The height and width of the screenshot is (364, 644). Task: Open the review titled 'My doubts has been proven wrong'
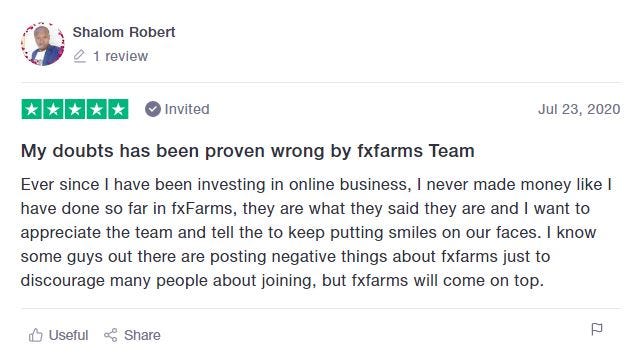coord(248,151)
